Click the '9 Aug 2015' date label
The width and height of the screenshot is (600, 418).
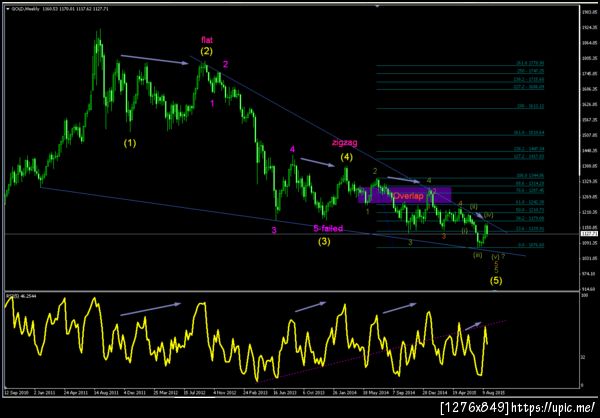click(492, 393)
